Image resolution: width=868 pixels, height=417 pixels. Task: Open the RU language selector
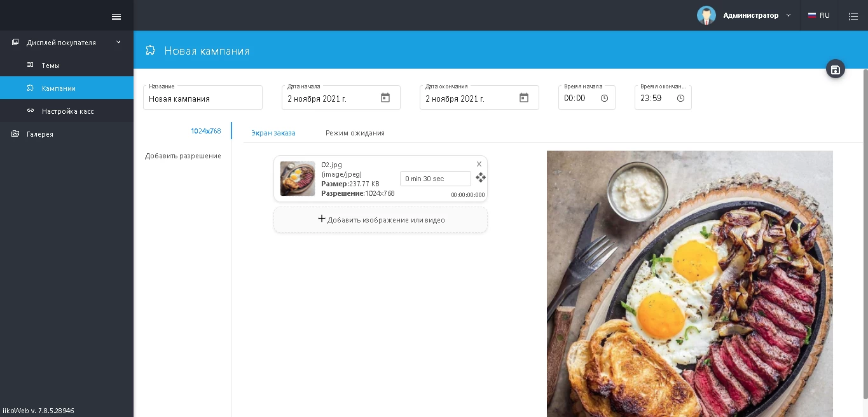coord(819,15)
